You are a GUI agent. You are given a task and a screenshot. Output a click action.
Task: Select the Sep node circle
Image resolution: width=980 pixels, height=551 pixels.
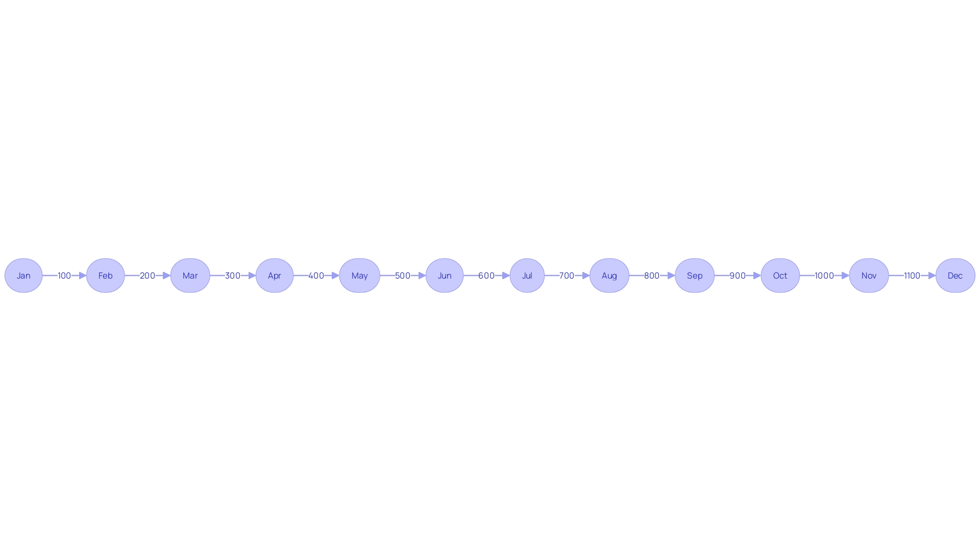[x=694, y=275]
